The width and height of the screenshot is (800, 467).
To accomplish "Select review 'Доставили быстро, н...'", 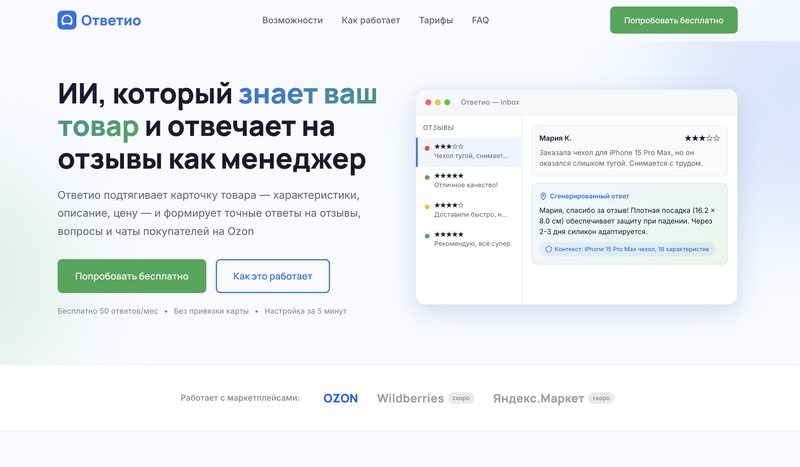I will pos(469,210).
